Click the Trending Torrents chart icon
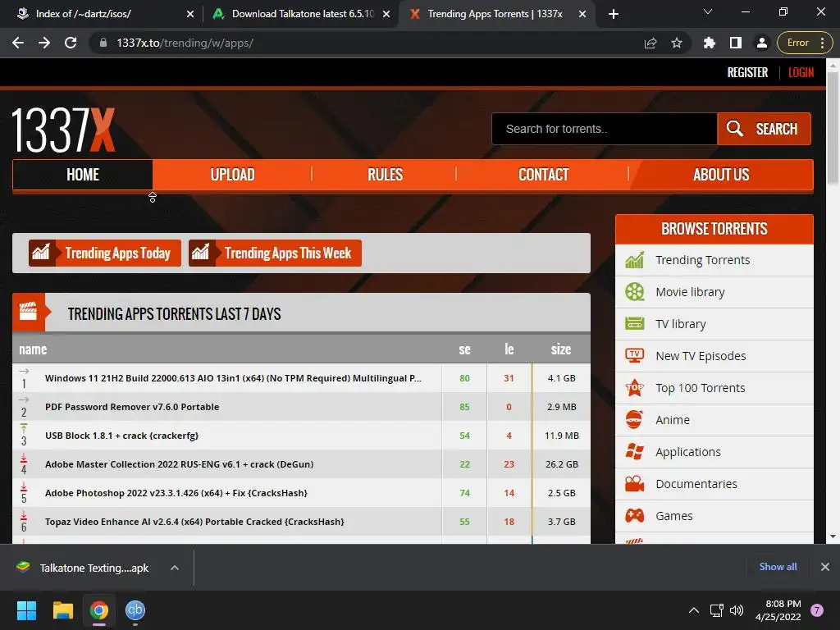The height and width of the screenshot is (630, 840). coord(634,260)
